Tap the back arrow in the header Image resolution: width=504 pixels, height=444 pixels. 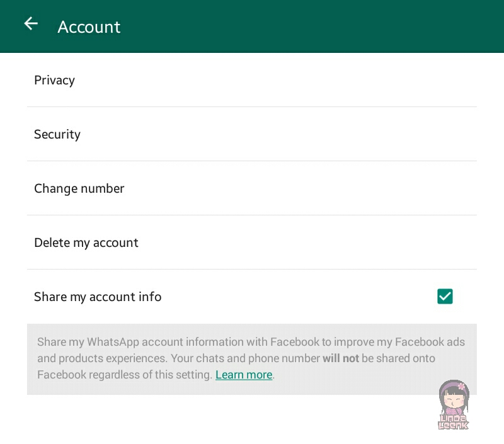pyautogui.click(x=31, y=24)
